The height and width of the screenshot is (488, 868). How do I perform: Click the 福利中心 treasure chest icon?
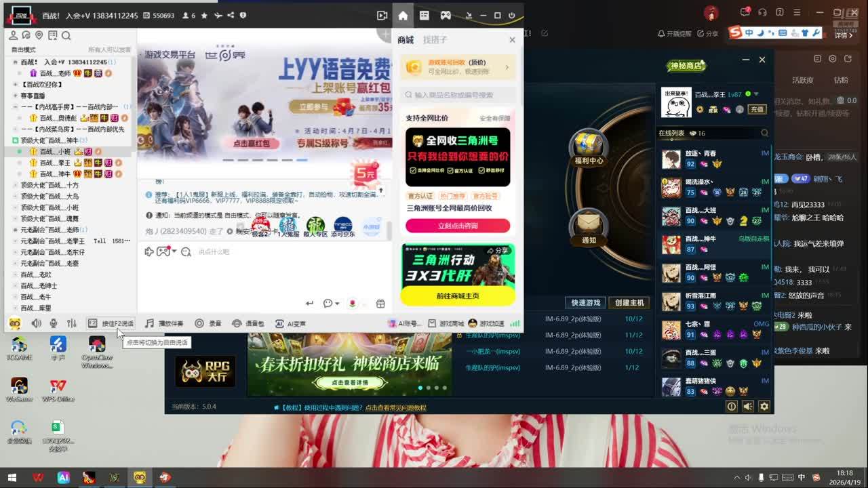coord(588,145)
